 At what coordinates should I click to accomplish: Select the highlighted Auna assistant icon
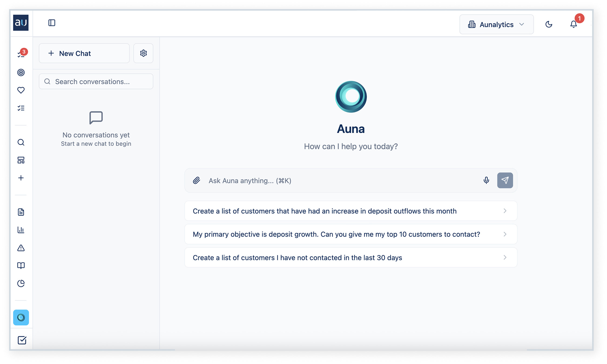21,318
